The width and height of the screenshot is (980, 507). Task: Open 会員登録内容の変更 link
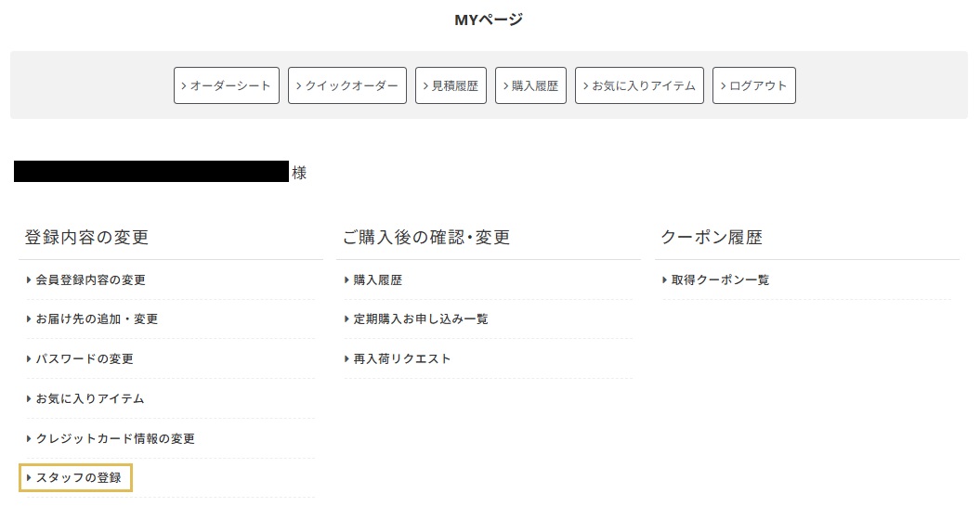pos(90,279)
